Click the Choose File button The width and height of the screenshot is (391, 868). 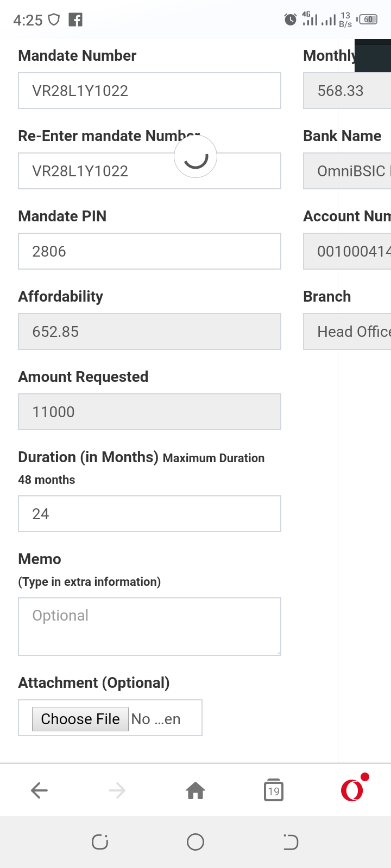[x=80, y=719]
